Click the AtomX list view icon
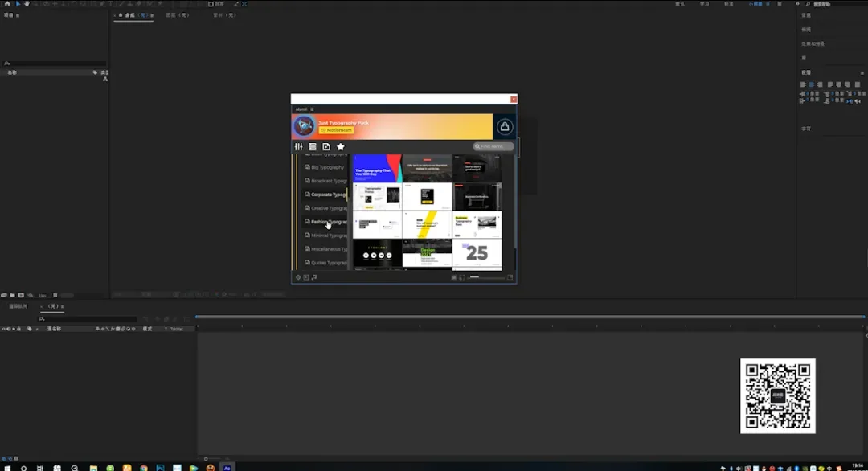The image size is (868, 471). (x=313, y=146)
